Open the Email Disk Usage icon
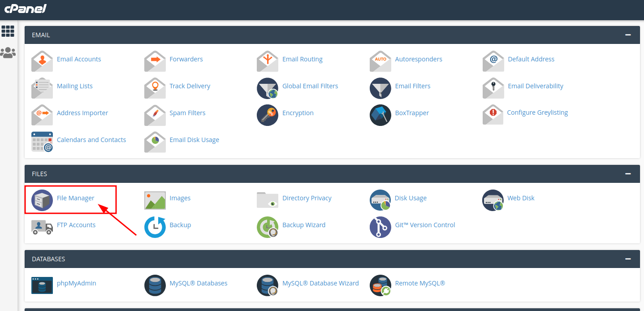This screenshot has height=311, width=644. click(155, 142)
